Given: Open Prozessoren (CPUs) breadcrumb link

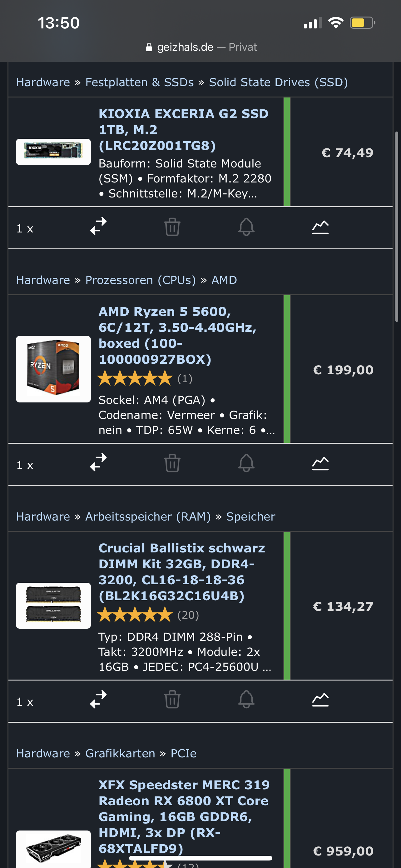Looking at the screenshot, I should click(141, 280).
